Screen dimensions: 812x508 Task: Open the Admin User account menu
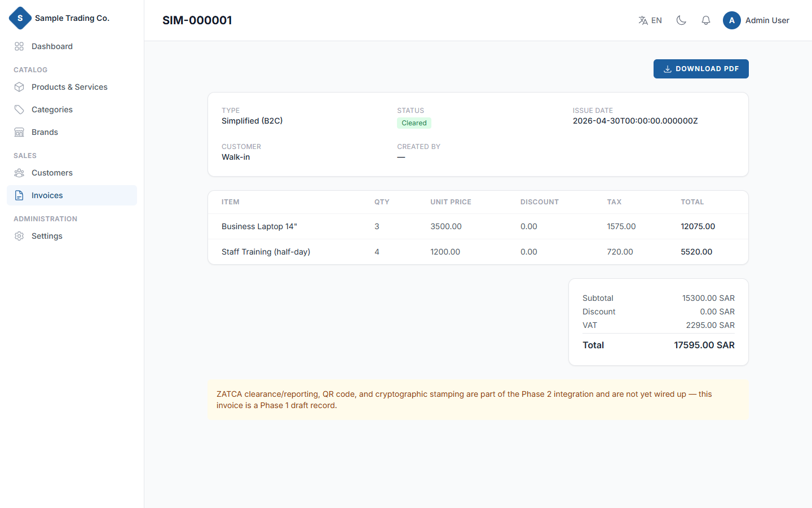756,20
